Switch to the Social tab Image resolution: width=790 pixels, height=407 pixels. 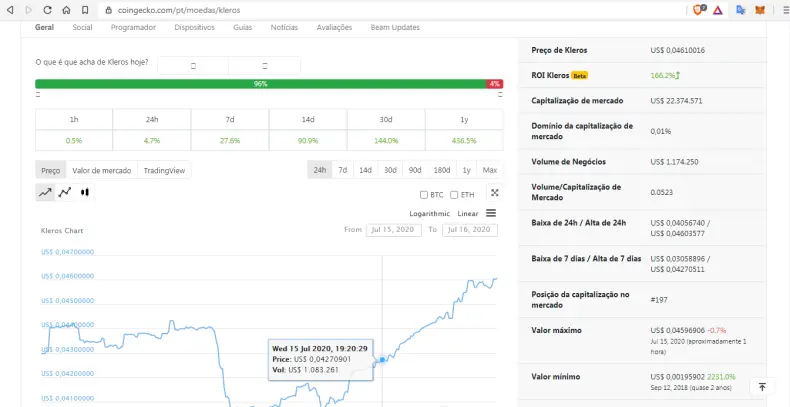(x=82, y=27)
